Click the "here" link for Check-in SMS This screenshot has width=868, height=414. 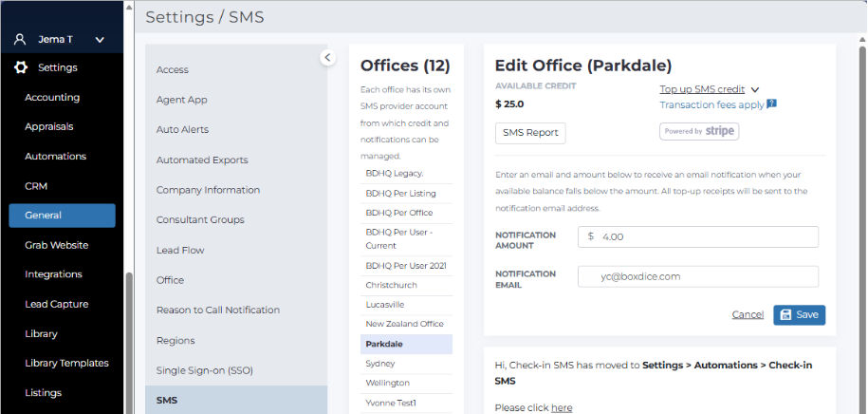562,408
